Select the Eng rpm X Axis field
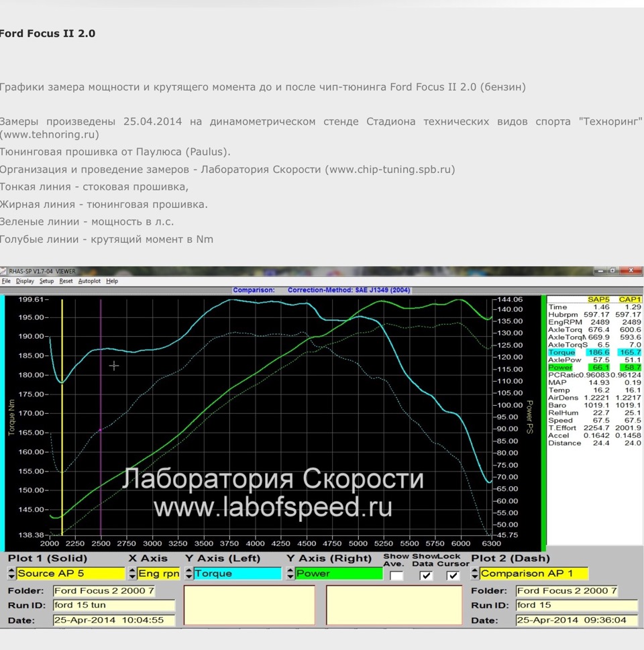 pyautogui.click(x=159, y=574)
